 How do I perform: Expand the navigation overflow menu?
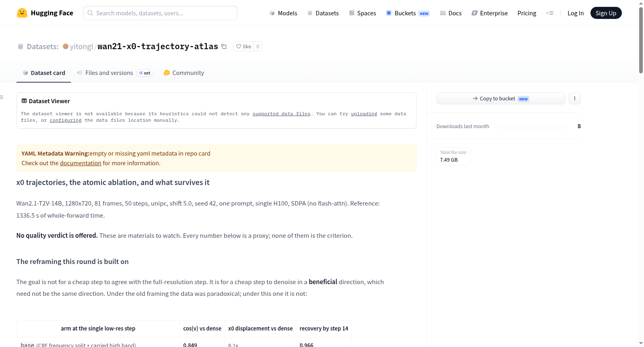(x=549, y=13)
